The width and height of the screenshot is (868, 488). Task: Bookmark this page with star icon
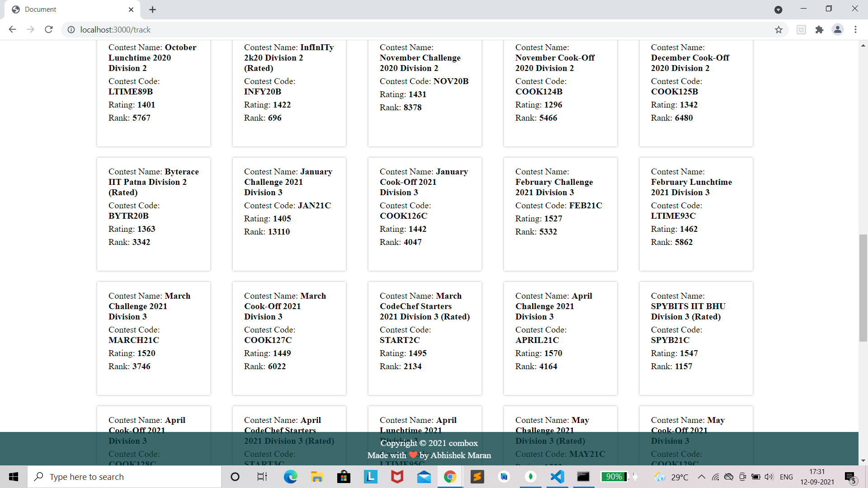778,29
